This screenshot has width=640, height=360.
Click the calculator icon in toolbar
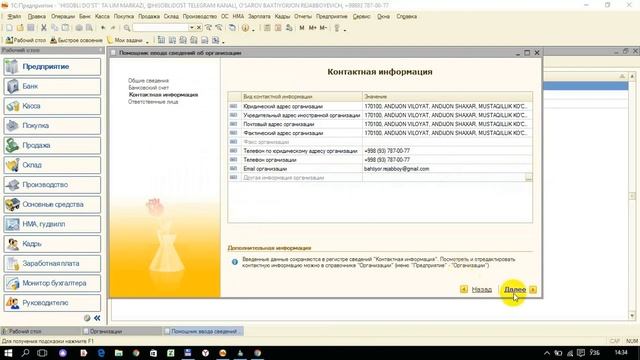click(x=267, y=28)
